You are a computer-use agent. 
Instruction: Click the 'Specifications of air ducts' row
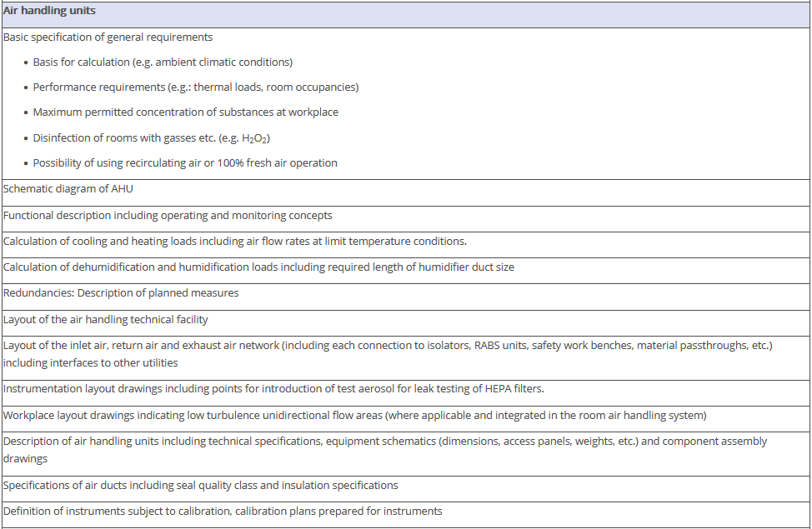click(200, 485)
